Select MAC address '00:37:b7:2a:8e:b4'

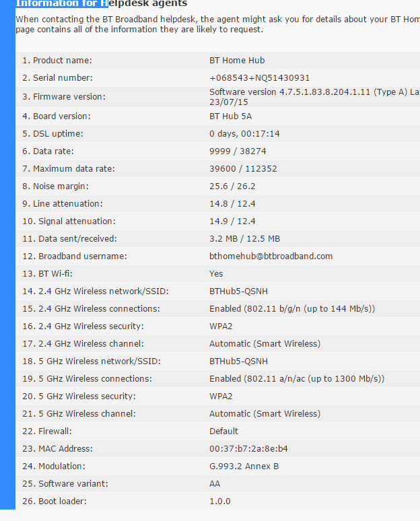[248, 449]
